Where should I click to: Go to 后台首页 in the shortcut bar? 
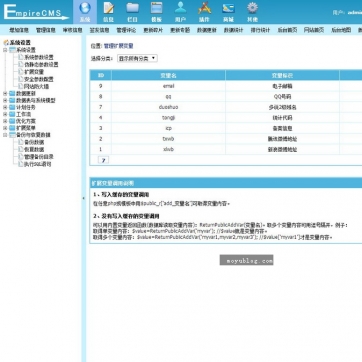[x=287, y=30]
